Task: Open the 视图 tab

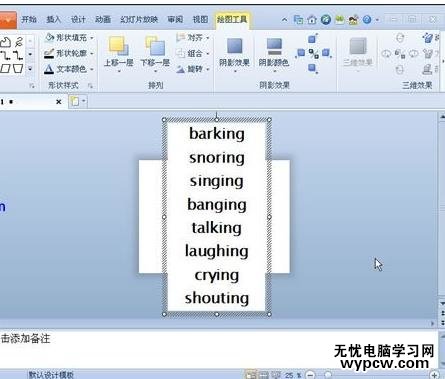Action: coord(200,20)
